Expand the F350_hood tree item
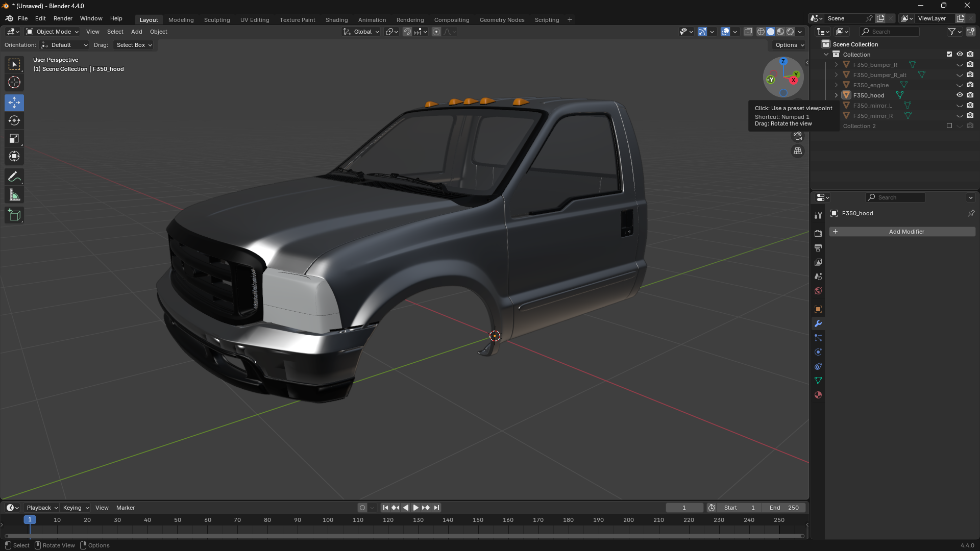The width and height of the screenshot is (980, 551). pyautogui.click(x=836, y=95)
